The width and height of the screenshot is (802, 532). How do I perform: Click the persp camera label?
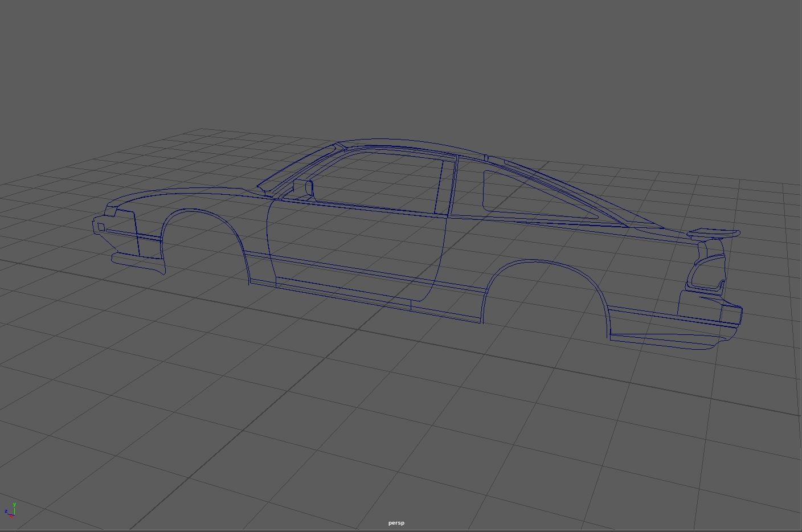(397, 522)
